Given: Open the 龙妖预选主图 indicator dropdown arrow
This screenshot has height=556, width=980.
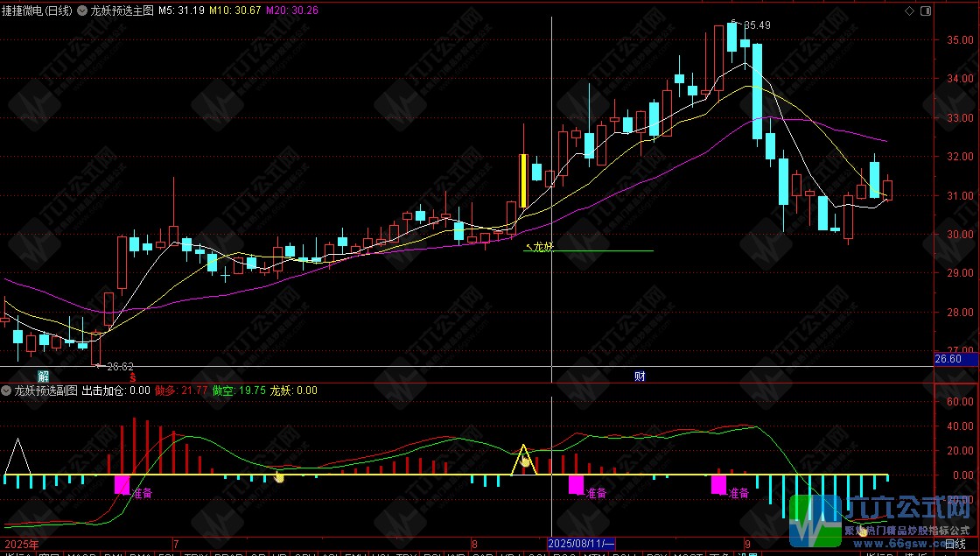Looking at the screenshot, I should [82, 11].
